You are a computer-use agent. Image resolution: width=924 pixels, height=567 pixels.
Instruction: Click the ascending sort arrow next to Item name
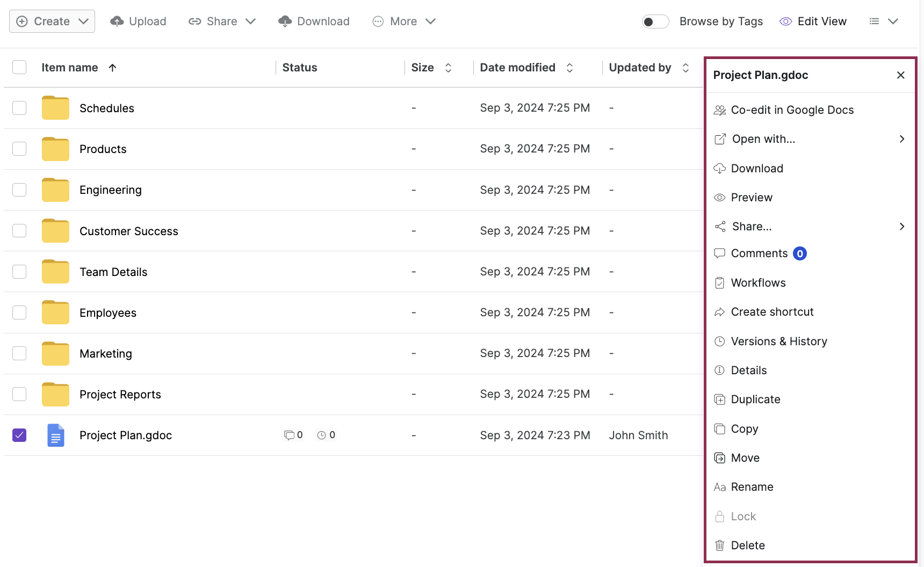click(112, 68)
